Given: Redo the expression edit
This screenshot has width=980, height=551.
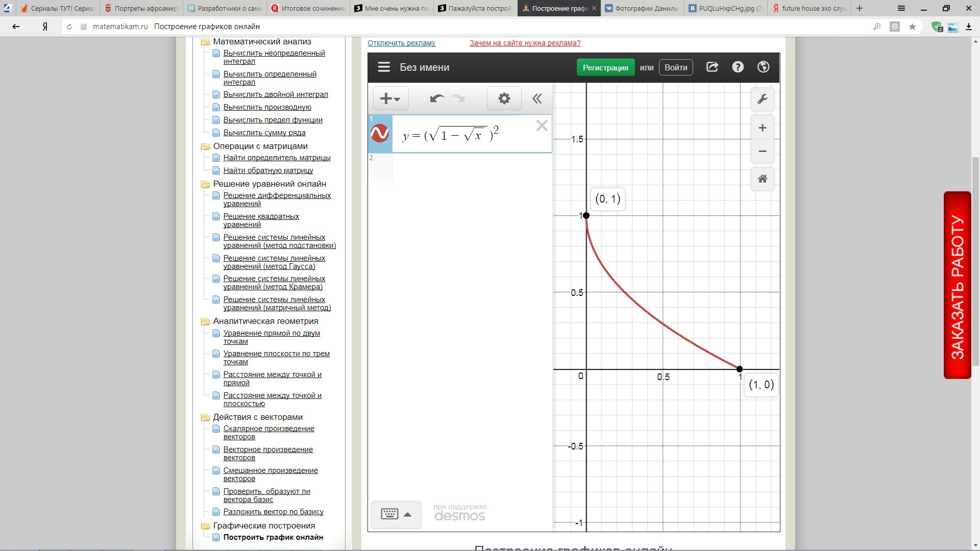Looking at the screenshot, I should (458, 98).
